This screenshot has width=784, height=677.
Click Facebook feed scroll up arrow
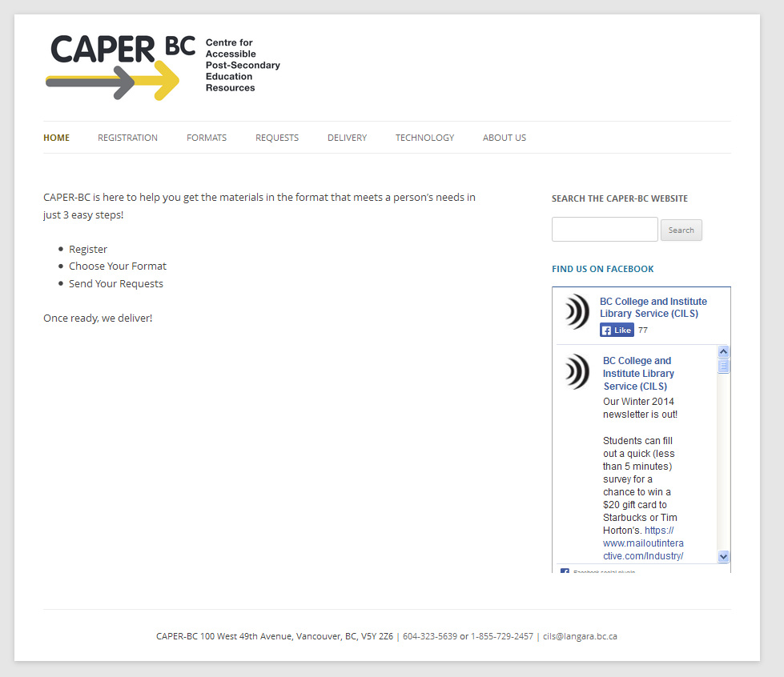(723, 352)
